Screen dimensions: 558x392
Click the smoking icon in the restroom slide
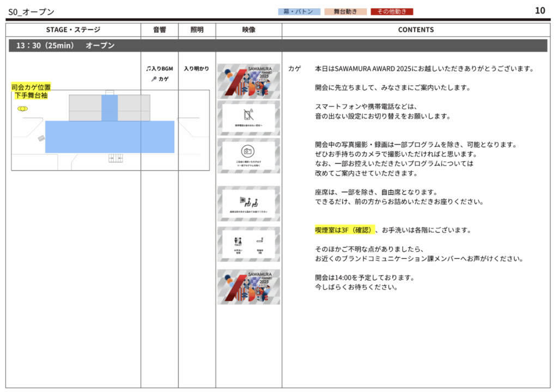[x=260, y=240]
